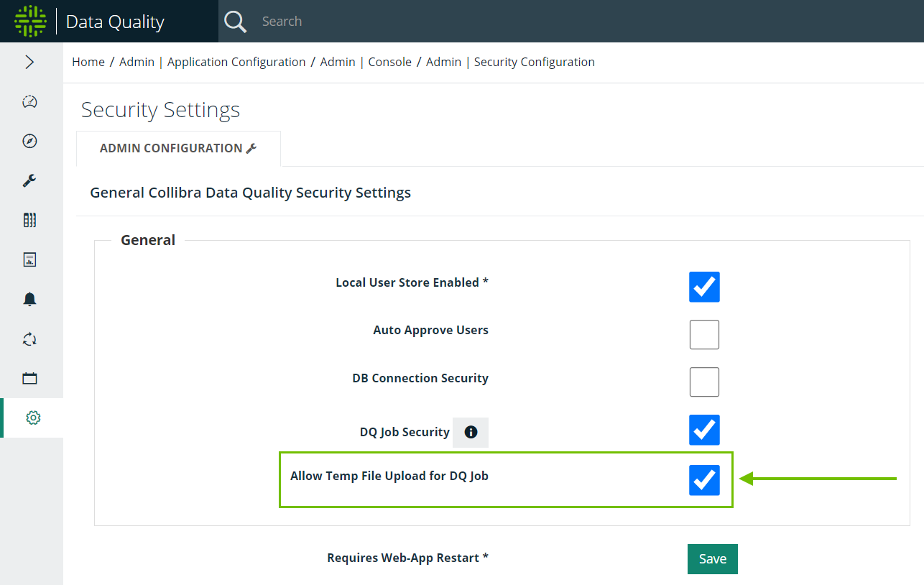Open the wrench rules sidebar icon

(29, 180)
